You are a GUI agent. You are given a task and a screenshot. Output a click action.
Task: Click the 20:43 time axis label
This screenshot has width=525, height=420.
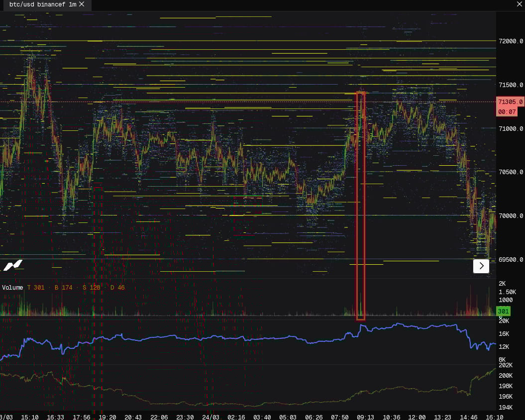pyautogui.click(x=133, y=417)
